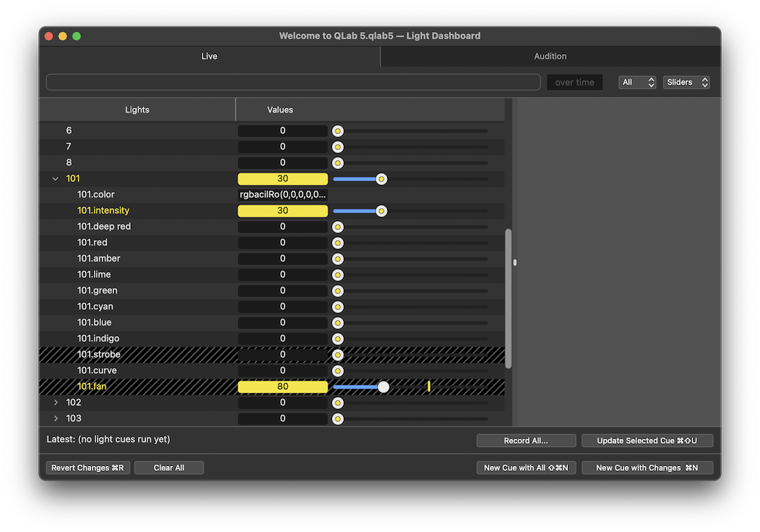
Task: Click the Record All button
Action: (x=526, y=441)
